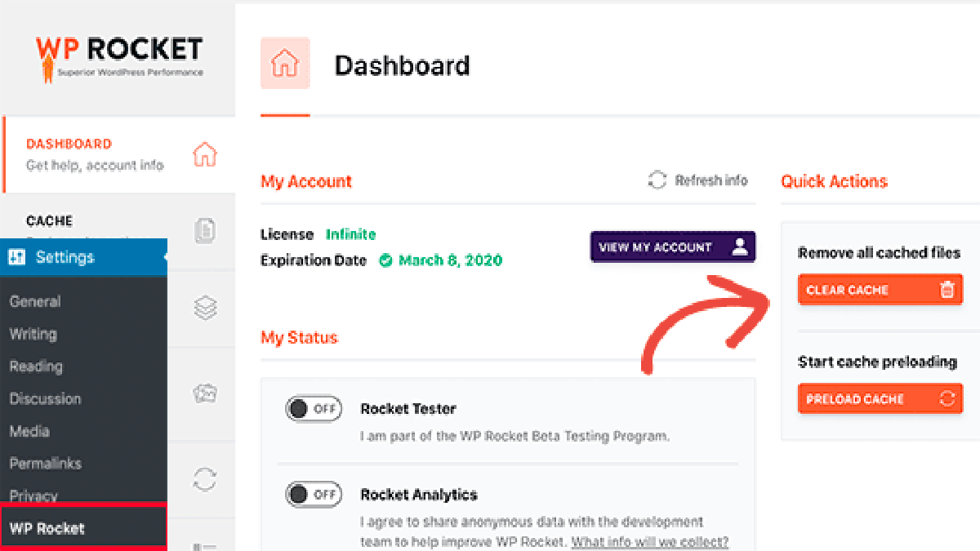The height and width of the screenshot is (551, 980).
Task: Select the Discussion settings item
Action: (x=45, y=398)
